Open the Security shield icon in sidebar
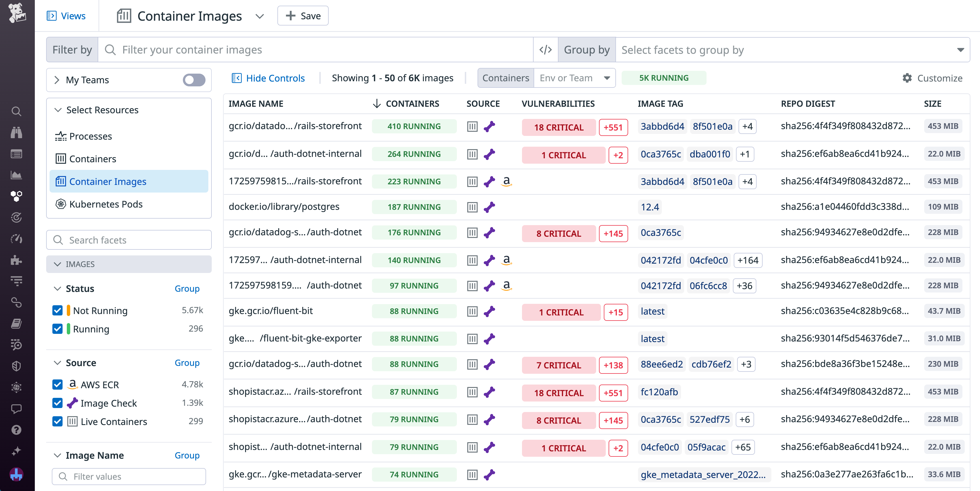The width and height of the screenshot is (980, 491). [x=17, y=366]
